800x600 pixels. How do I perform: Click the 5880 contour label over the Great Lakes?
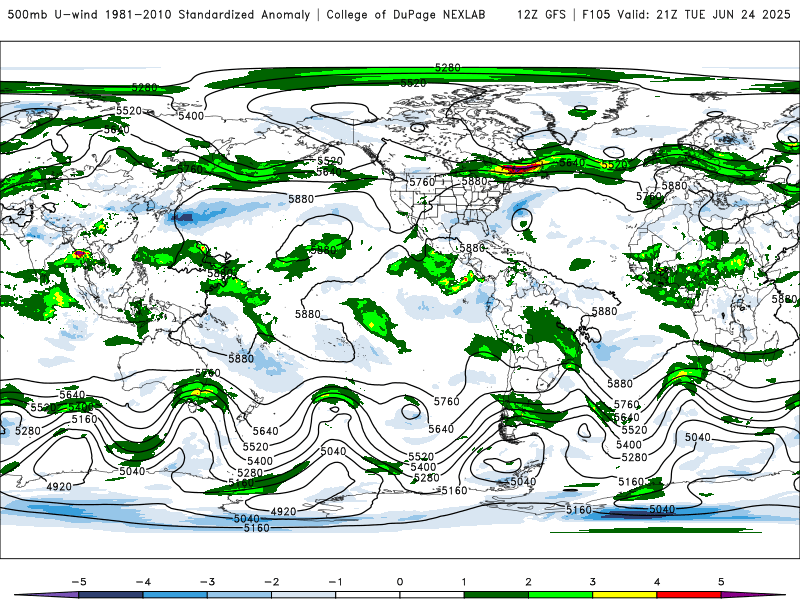pos(474,181)
